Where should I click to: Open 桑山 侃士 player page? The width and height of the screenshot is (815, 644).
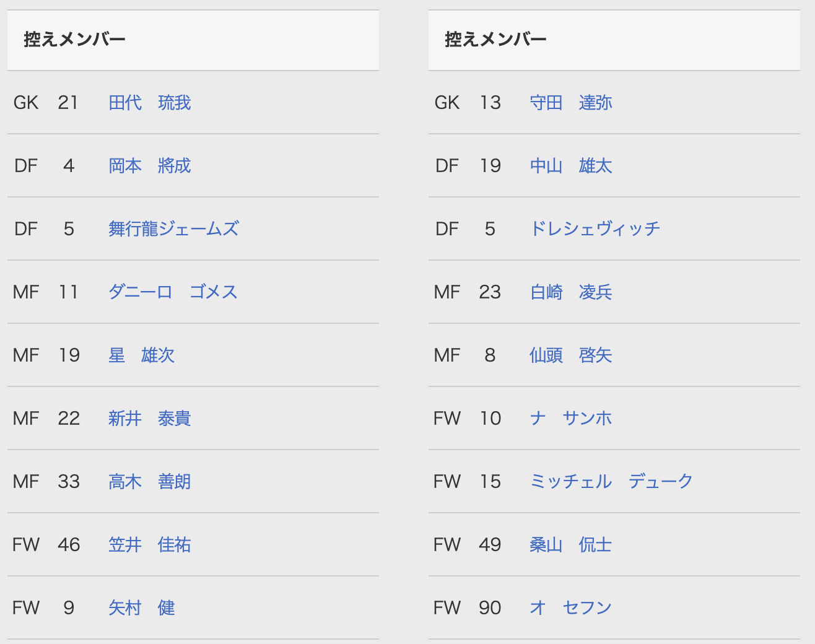(x=570, y=545)
